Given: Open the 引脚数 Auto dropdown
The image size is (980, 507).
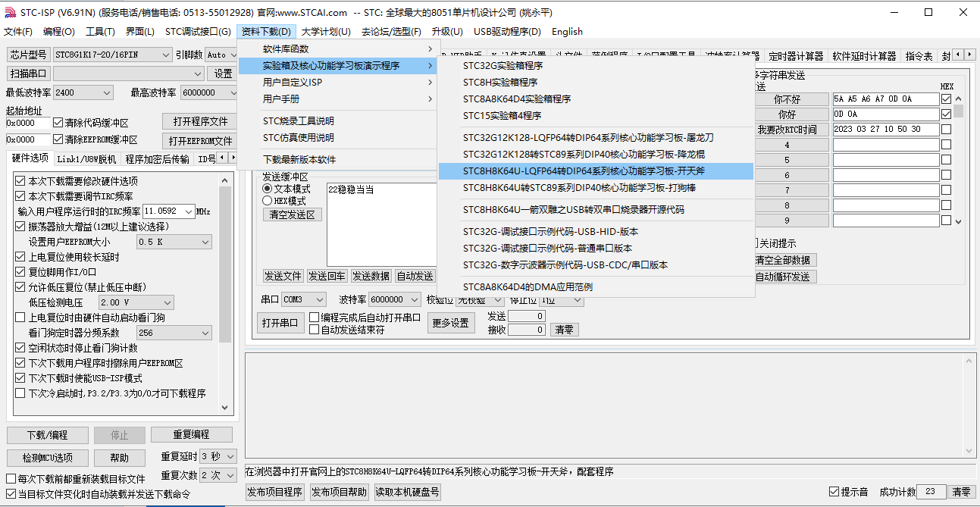Looking at the screenshot, I should [x=221, y=55].
